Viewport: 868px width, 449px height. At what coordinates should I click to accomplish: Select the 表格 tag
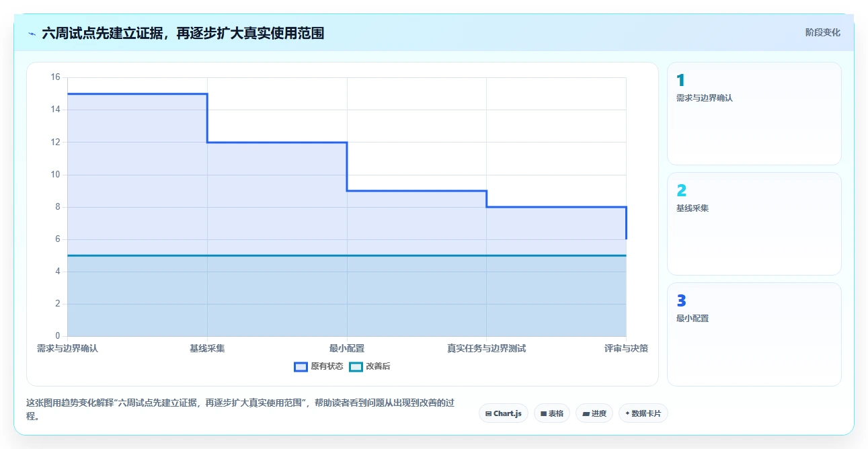point(552,413)
